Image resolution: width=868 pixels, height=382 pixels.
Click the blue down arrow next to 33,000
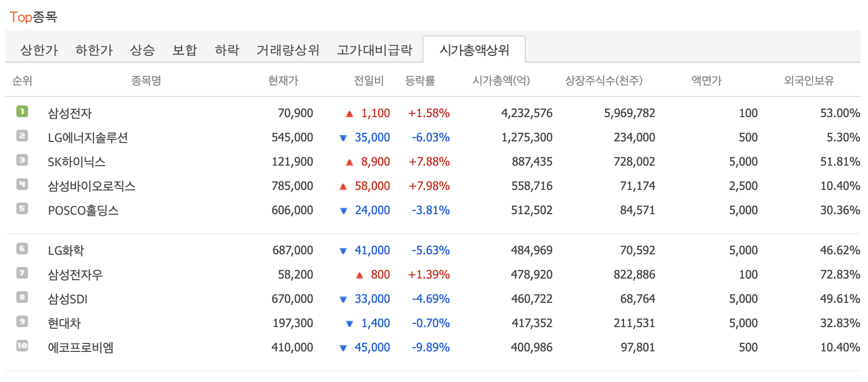coord(343,300)
